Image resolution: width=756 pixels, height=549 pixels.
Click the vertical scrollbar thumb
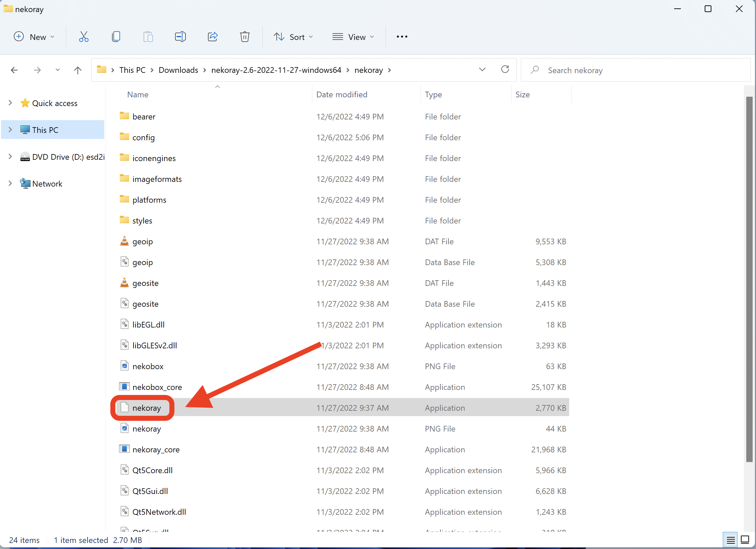click(x=749, y=279)
